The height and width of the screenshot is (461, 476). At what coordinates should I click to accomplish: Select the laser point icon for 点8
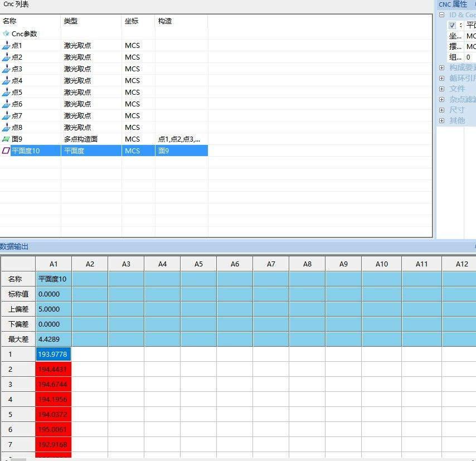[x=6, y=127]
